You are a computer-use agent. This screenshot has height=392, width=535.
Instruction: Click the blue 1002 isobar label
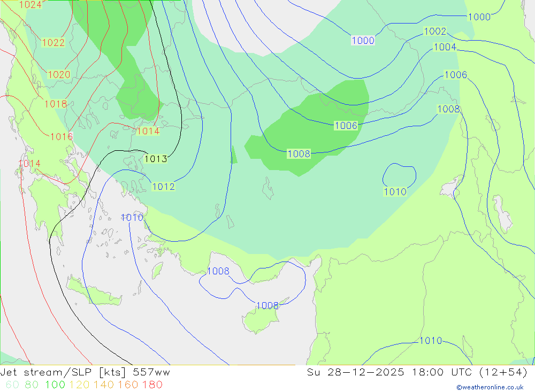point(434,32)
